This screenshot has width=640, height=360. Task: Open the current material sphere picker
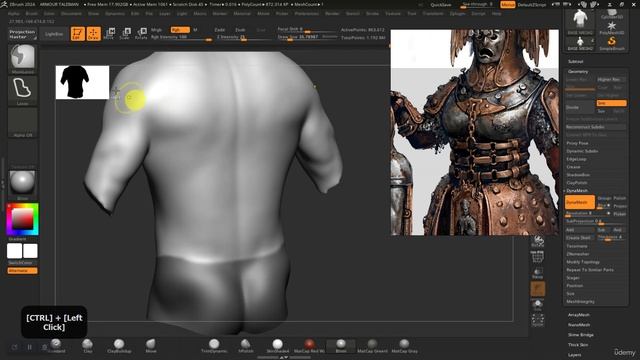(x=22, y=185)
